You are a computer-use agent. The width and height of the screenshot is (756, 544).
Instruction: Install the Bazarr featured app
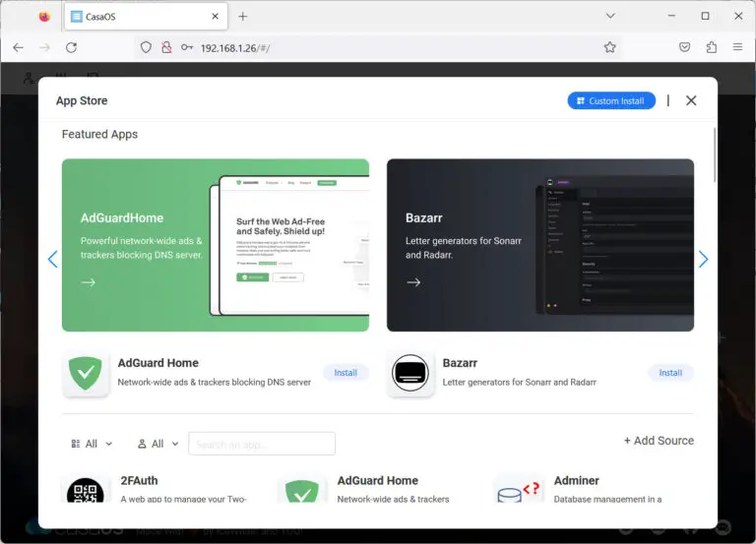[x=670, y=373]
